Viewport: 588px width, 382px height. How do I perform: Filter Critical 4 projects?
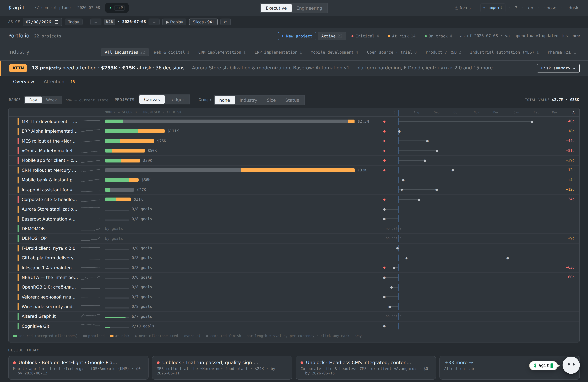click(x=365, y=36)
